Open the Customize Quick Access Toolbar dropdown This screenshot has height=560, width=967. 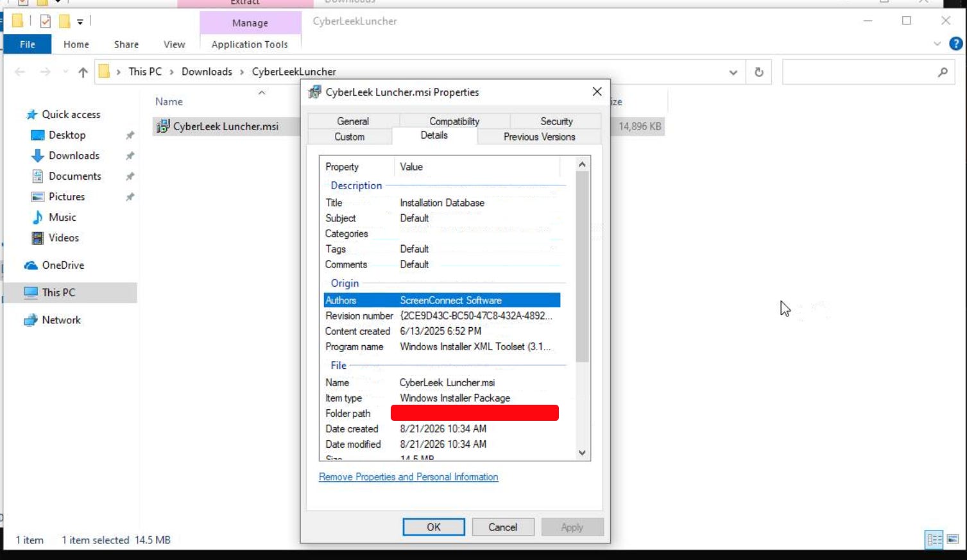tap(80, 22)
